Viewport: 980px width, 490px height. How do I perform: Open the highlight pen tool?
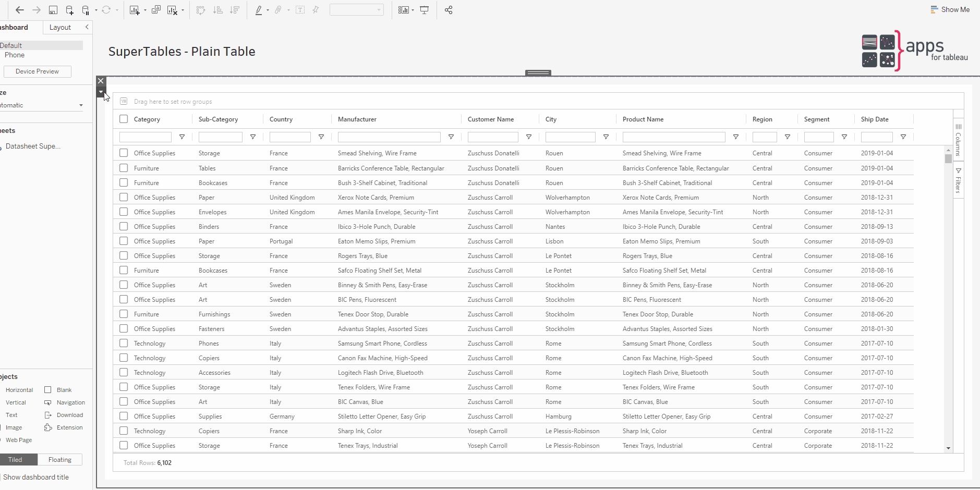point(259,10)
